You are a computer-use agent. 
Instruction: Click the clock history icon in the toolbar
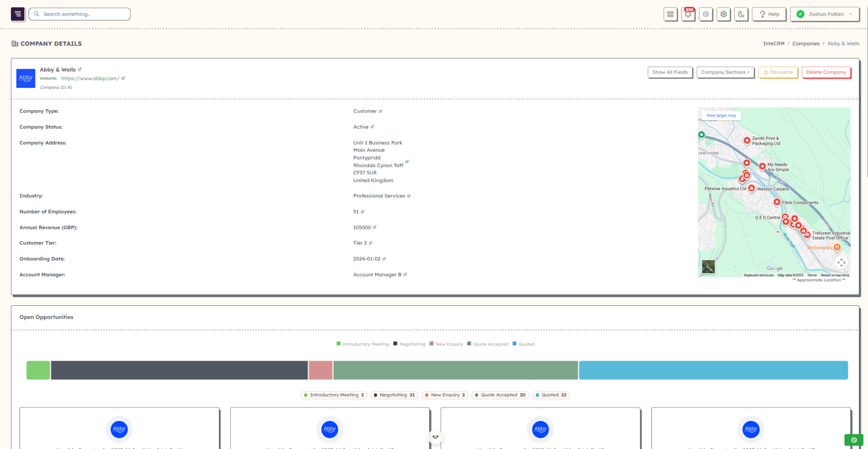706,14
